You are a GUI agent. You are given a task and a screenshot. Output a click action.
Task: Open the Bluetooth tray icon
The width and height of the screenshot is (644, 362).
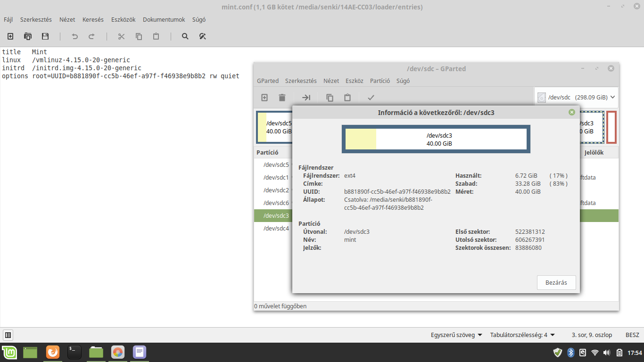pos(570,352)
